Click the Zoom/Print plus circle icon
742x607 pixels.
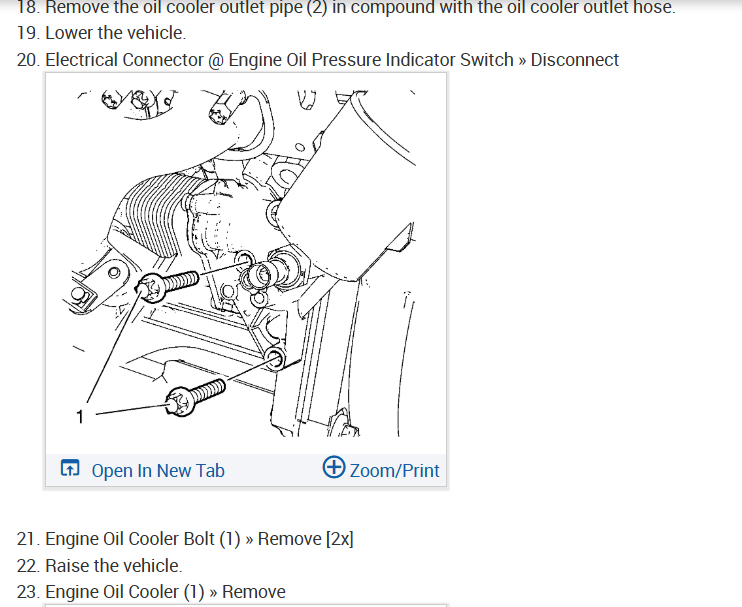click(334, 467)
